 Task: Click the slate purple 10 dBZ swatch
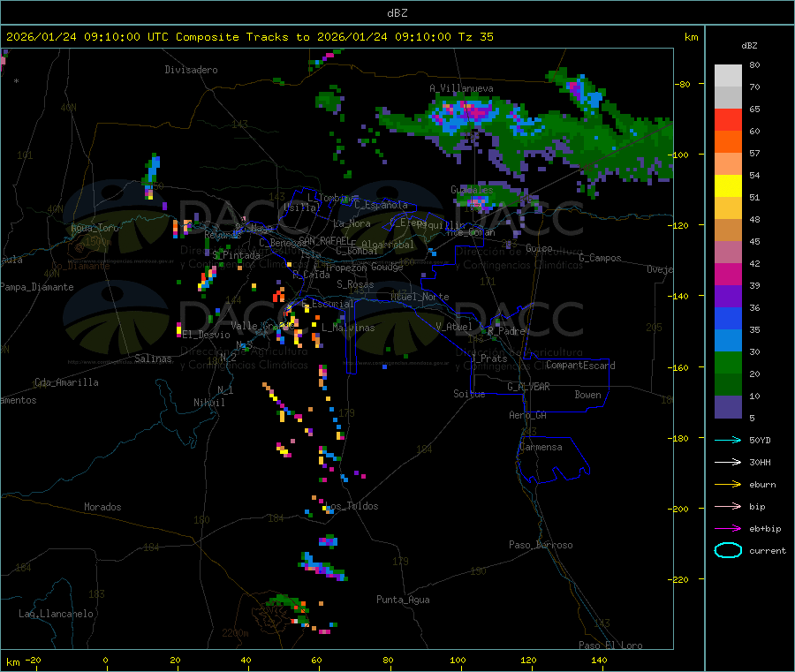(728, 406)
